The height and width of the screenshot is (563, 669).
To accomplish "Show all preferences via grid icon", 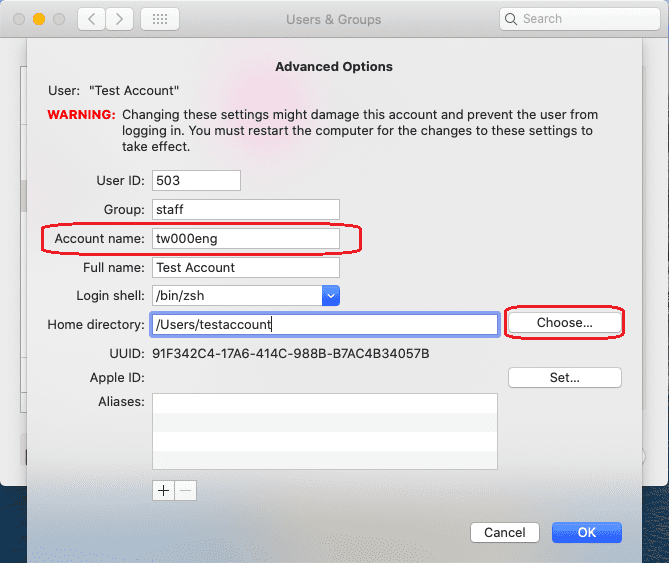I will [x=160, y=19].
